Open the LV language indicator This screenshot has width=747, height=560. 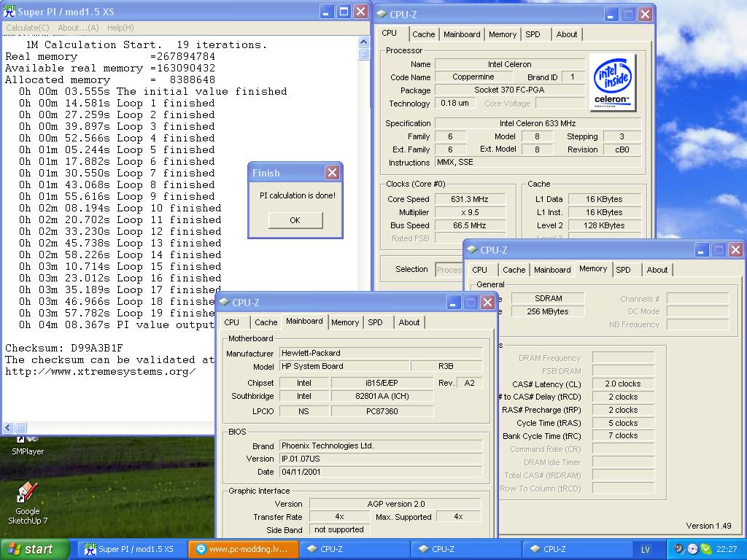tap(645, 550)
